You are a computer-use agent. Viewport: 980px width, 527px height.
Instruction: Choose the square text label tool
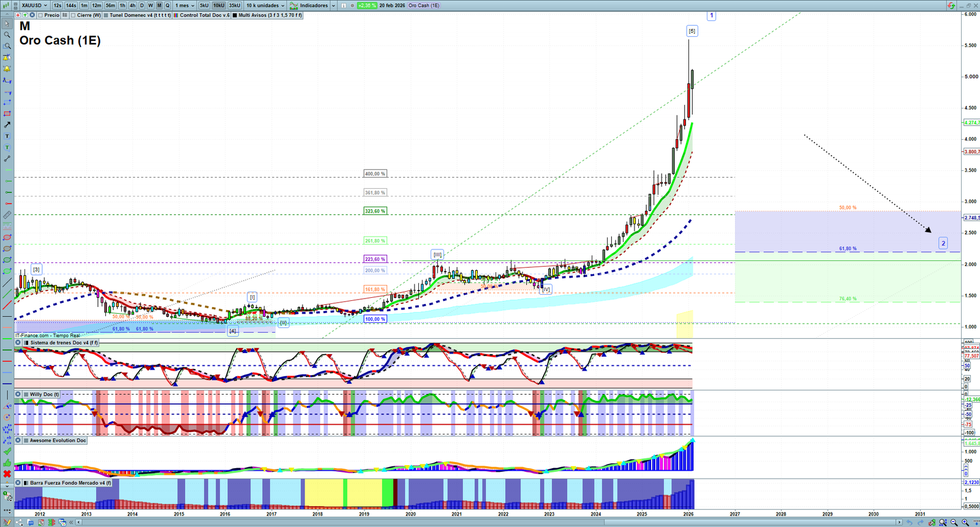pyautogui.click(x=7, y=136)
